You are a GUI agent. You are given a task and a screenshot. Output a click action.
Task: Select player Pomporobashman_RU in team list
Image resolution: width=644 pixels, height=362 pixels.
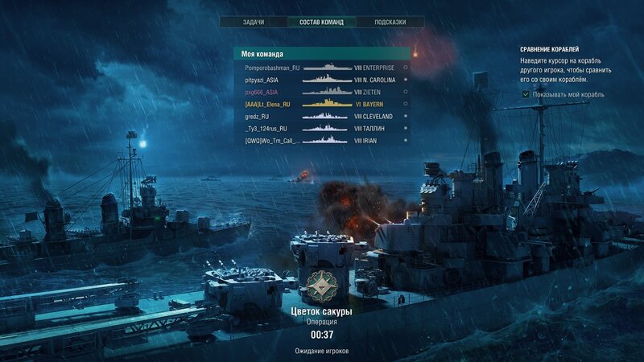(272, 68)
